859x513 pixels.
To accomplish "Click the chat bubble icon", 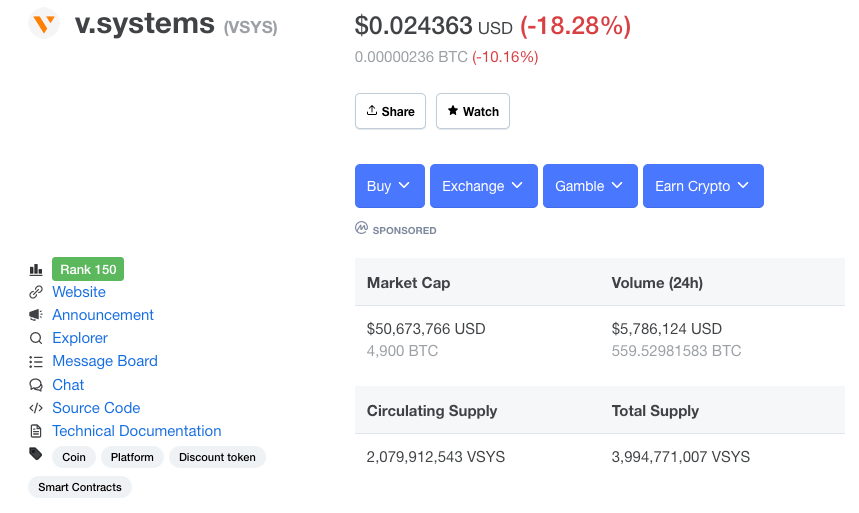I will pos(36,385).
